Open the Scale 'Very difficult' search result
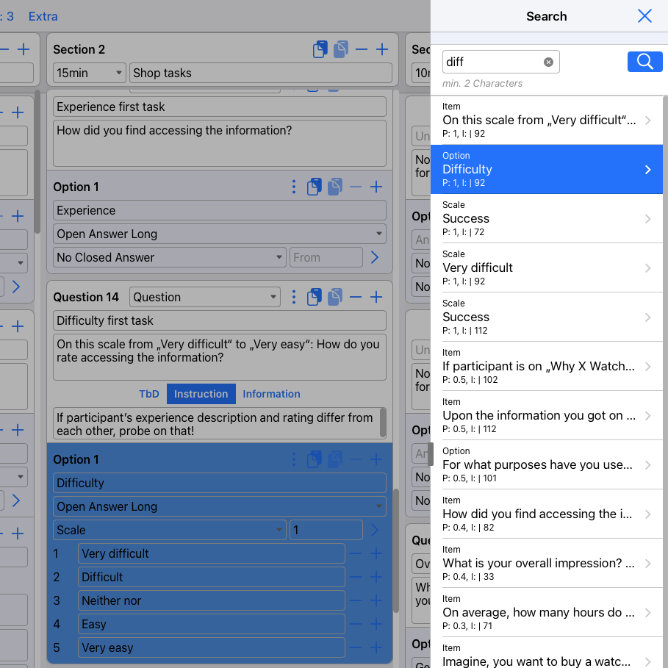This screenshot has height=668, width=668. tap(547, 268)
